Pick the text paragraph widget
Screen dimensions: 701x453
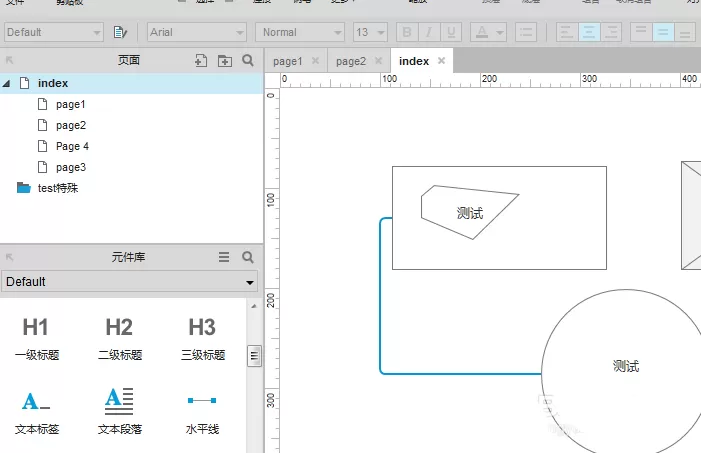pyautogui.click(x=119, y=411)
